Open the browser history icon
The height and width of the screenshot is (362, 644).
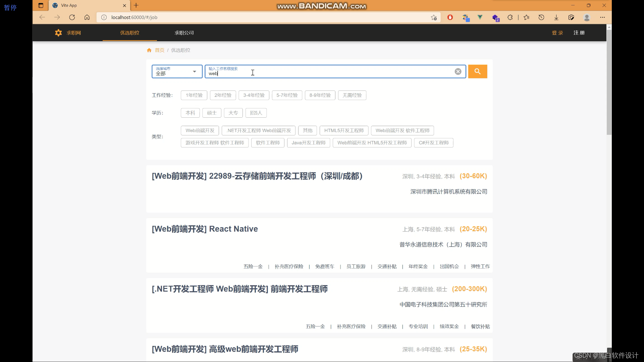541,17
